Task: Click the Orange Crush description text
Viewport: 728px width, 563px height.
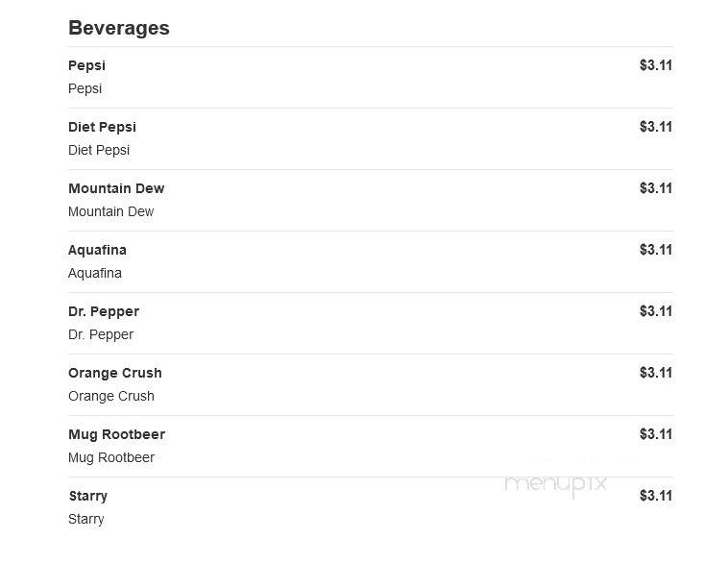Action: pos(111,396)
